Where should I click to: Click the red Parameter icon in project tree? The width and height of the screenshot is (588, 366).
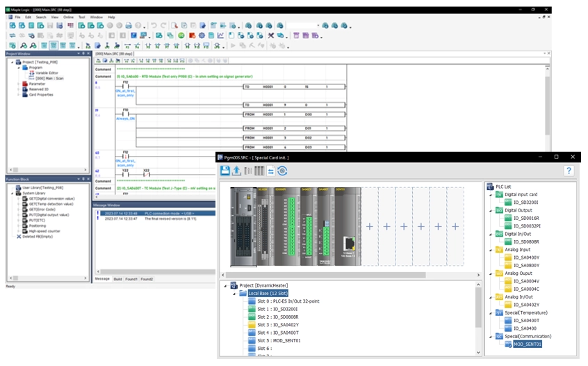[x=25, y=83]
